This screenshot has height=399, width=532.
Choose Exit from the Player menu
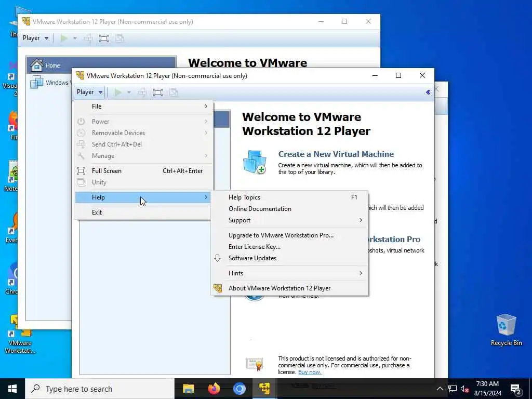143,212
